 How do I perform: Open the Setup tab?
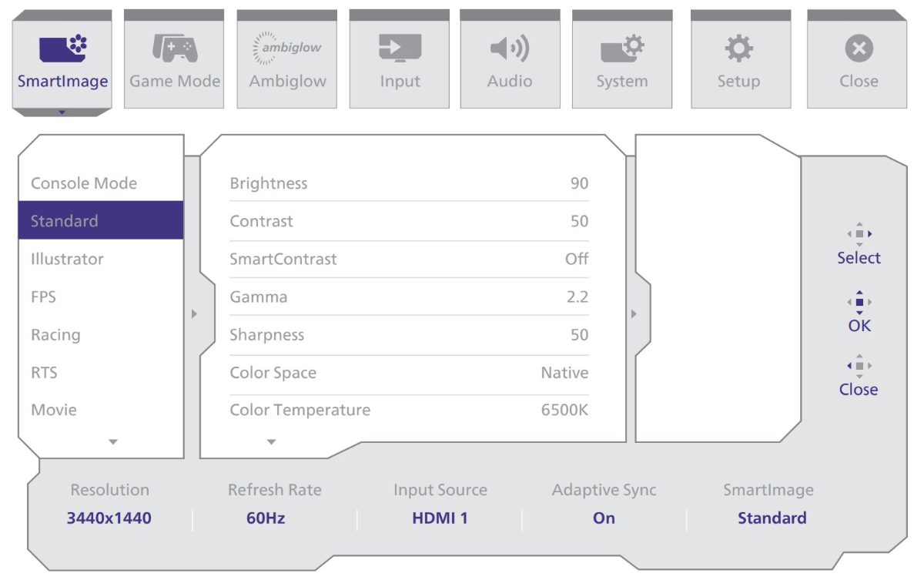[740, 59]
